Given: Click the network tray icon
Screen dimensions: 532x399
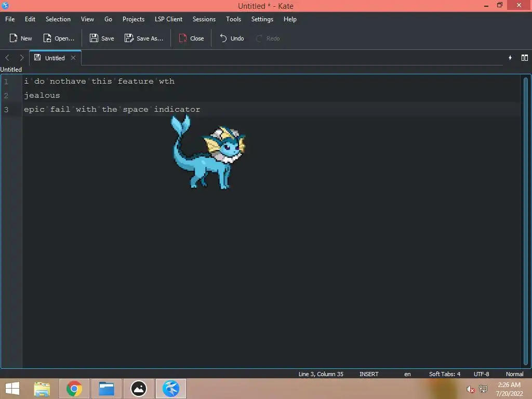Looking at the screenshot, I should coord(483,389).
